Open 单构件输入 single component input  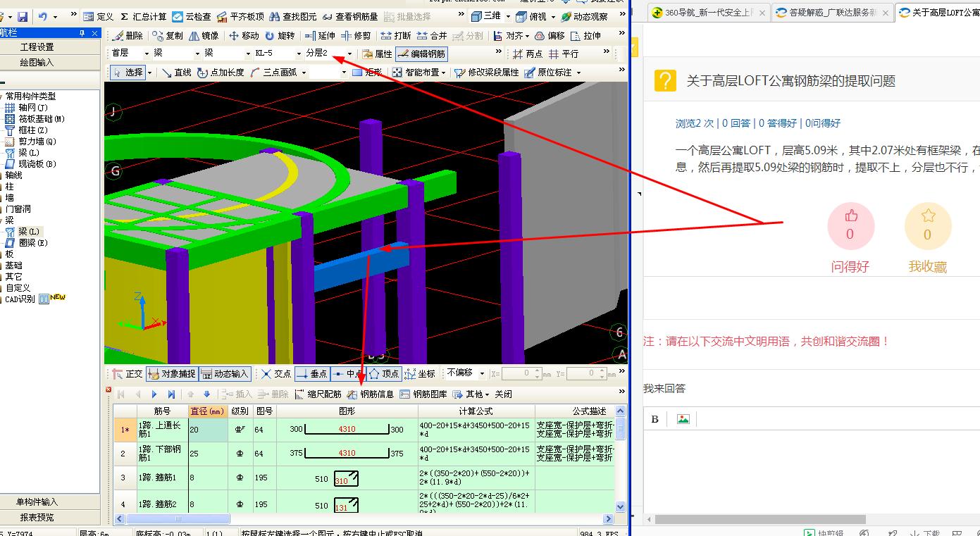(x=37, y=502)
